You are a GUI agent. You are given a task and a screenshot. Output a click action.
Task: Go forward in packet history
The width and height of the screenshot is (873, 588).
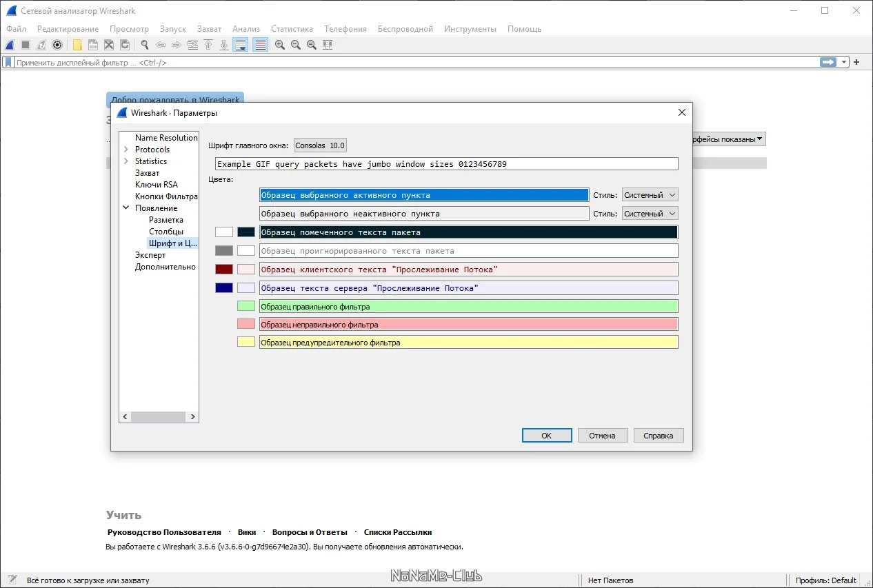point(177,45)
